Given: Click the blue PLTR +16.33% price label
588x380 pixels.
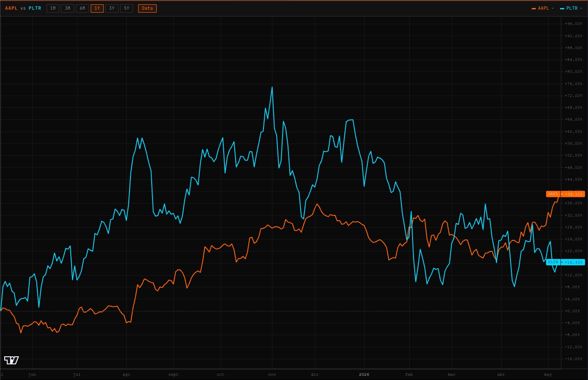Looking at the screenshot, I should pos(566,262).
